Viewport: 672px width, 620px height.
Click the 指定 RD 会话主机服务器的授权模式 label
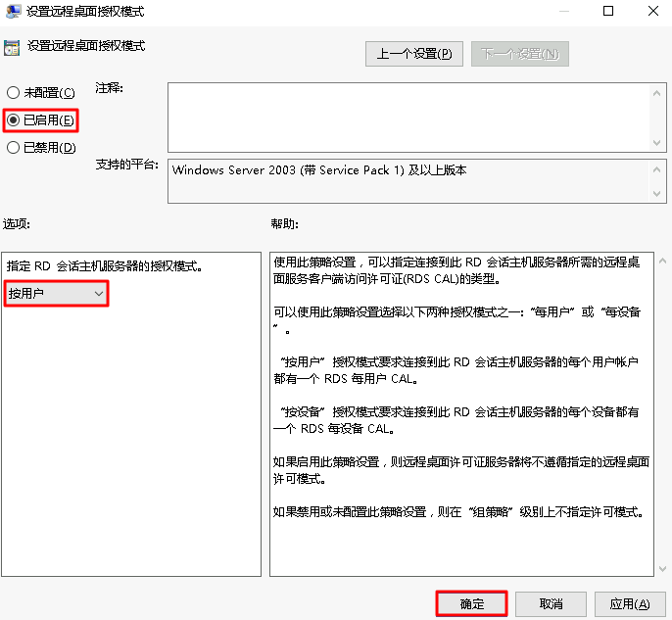104,266
